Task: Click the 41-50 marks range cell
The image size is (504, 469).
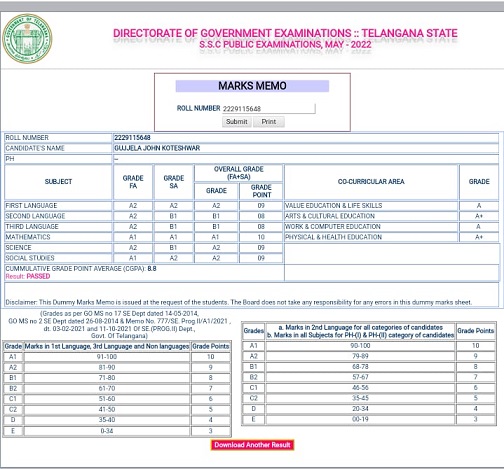Action: [x=107, y=409]
